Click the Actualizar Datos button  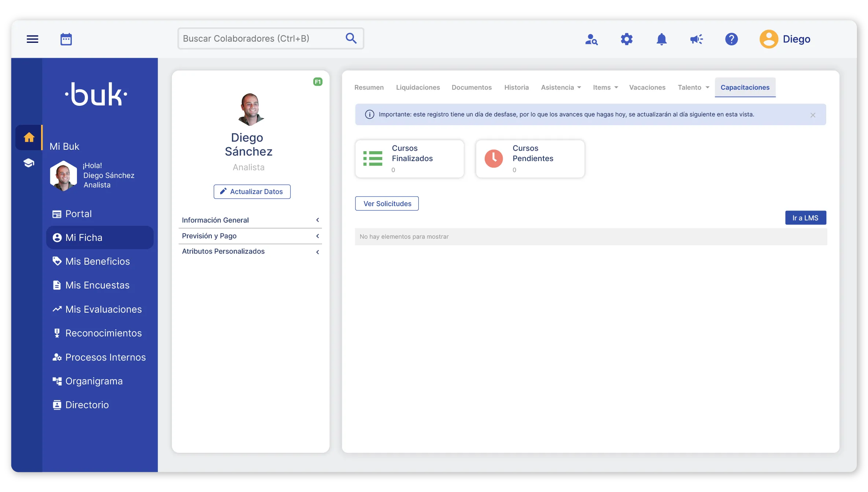[x=252, y=191]
